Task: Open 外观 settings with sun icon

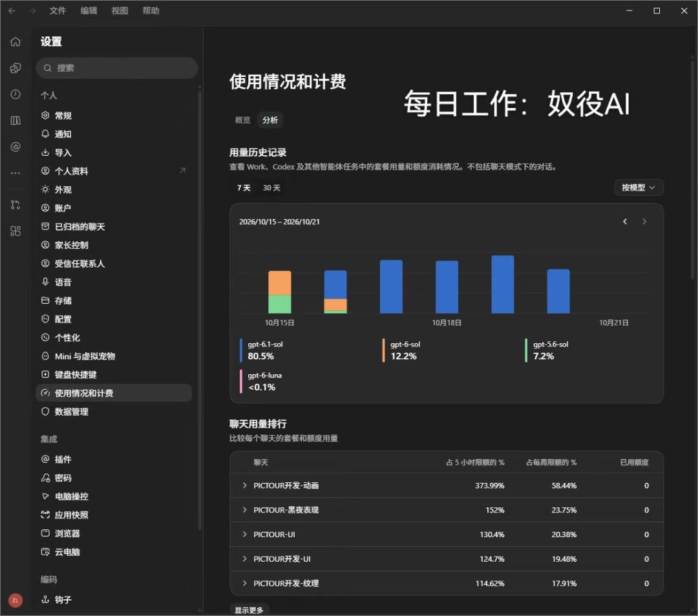Action: (x=114, y=189)
